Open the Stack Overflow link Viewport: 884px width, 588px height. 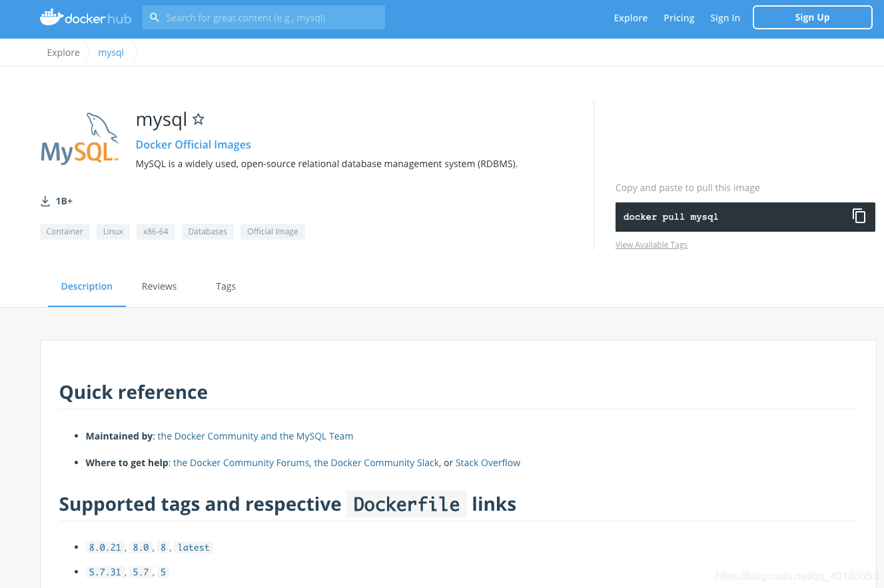(488, 463)
